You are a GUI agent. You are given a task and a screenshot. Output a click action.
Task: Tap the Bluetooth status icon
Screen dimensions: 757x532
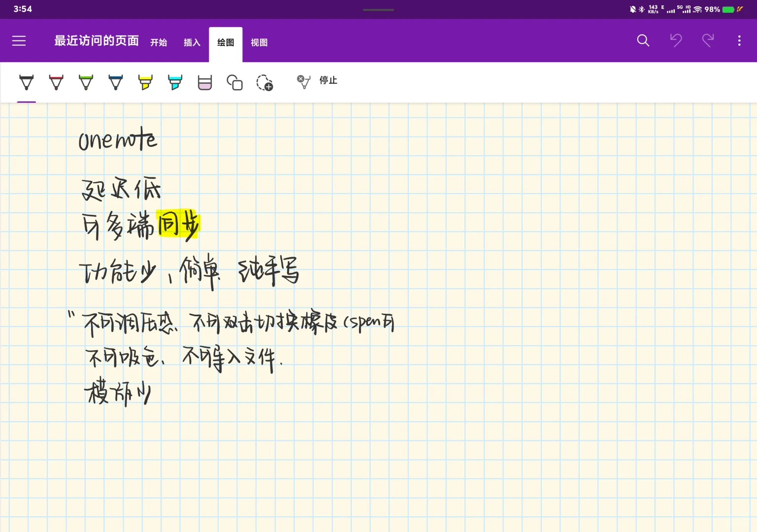point(642,9)
